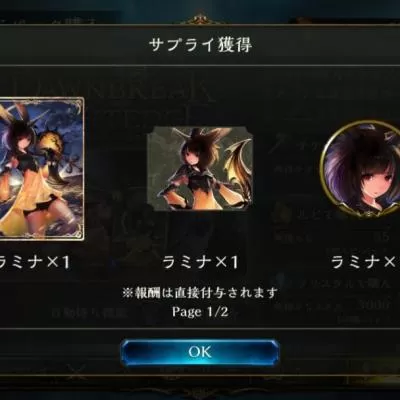
Task: Click the ラミナ×1 label under the card artwork
Action: pos(35,263)
